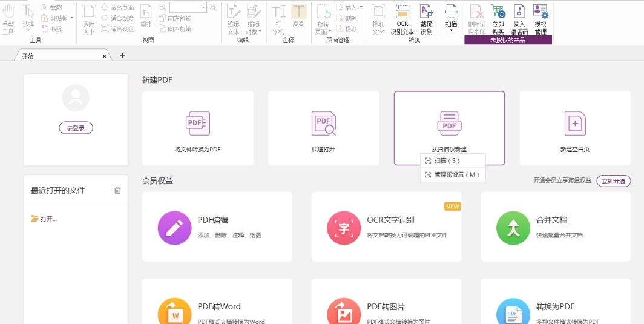644x324 pixels.
Task: Open the 从扫描仪新建 card
Action: tap(449, 128)
